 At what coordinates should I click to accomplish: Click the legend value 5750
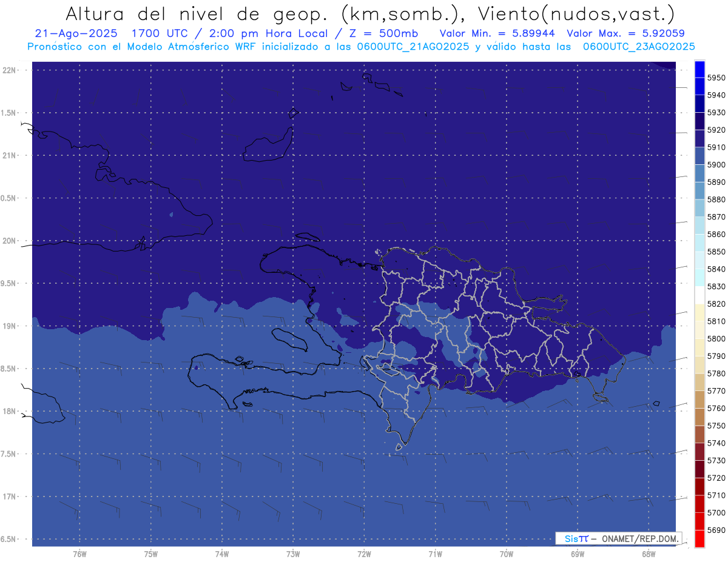tap(716, 426)
